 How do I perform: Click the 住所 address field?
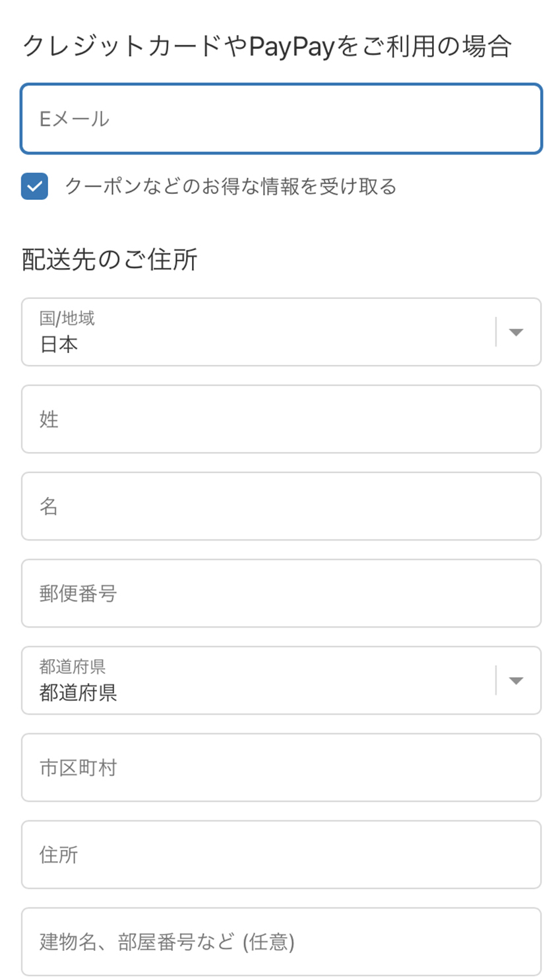click(x=281, y=855)
